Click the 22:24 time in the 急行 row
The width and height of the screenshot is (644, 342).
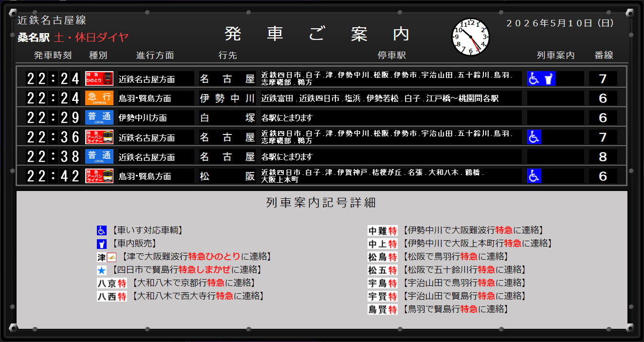coord(53,98)
